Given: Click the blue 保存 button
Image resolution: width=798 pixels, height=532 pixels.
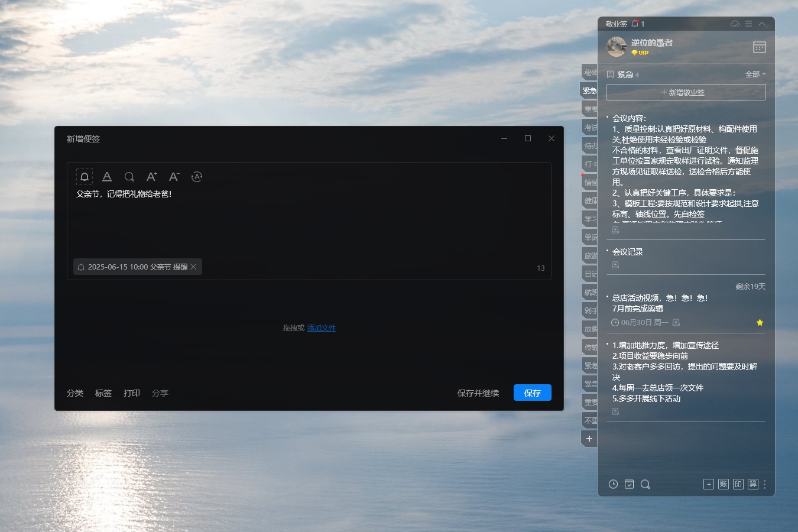Looking at the screenshot, I should [x=532, y=393].
